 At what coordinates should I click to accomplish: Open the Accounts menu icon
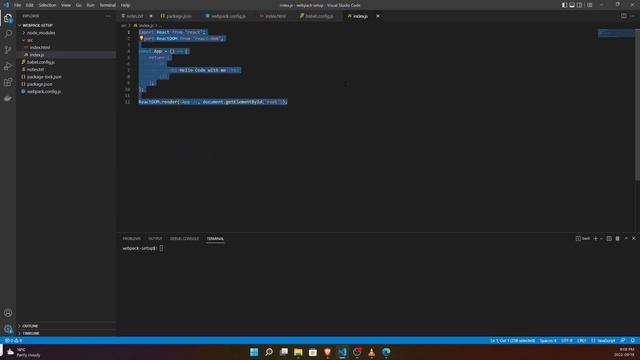8,313
